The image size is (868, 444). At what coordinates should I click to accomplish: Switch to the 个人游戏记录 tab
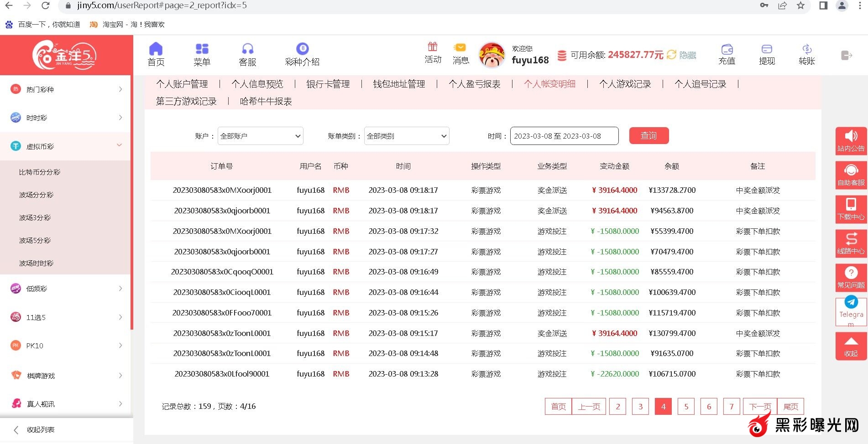pos(625,84)
